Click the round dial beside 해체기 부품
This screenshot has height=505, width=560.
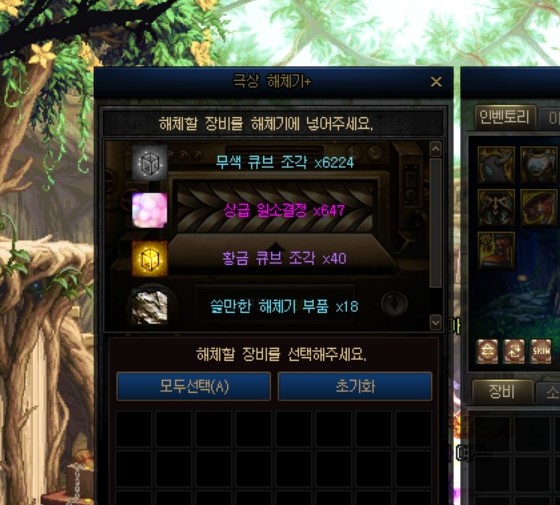click(x=394, y=304)
